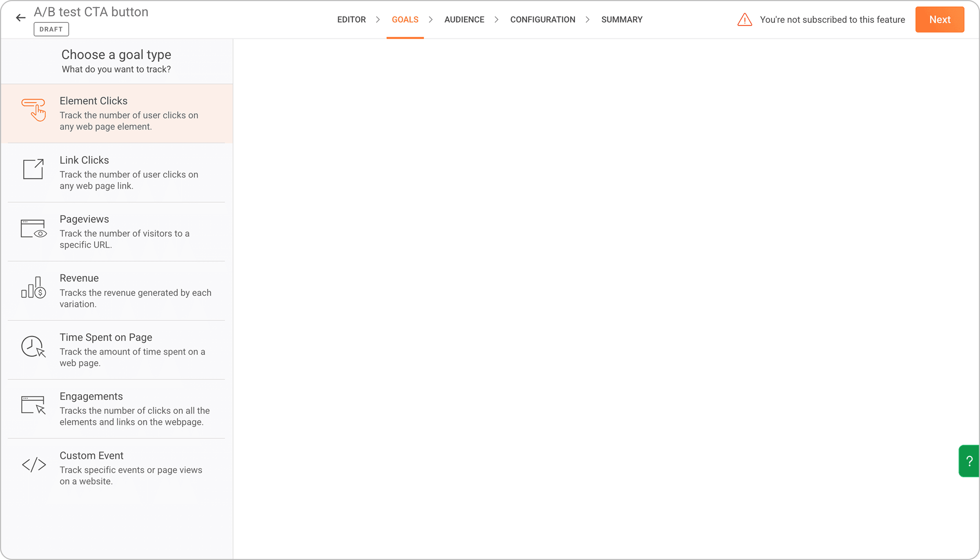
Task: Click the Pageviews eye-window icon
Action: (x=33, y=229)
